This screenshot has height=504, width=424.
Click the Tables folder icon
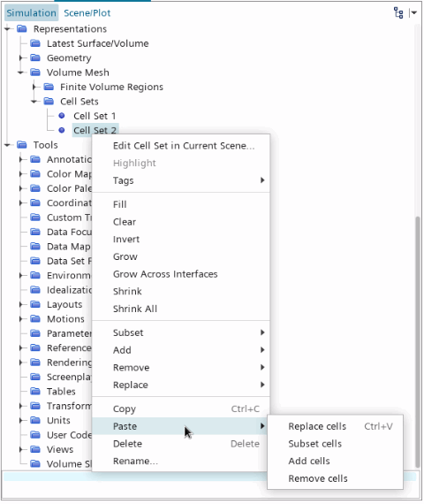pos(35,391)
